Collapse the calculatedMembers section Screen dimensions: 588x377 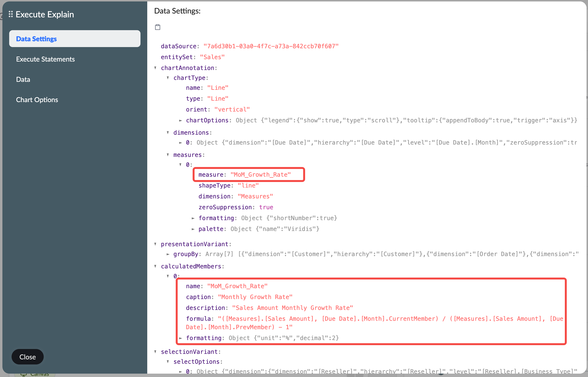pyautogui.click(x=156, y=266)
